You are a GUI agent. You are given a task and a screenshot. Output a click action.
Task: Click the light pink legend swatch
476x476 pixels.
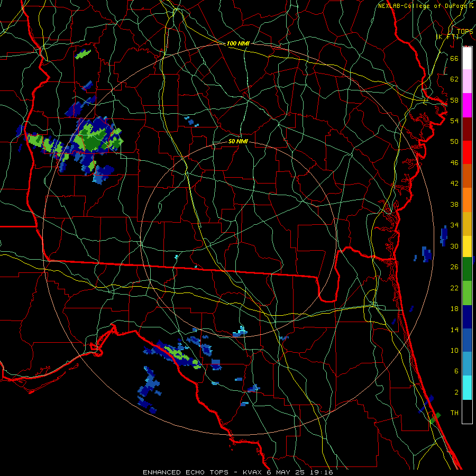tap(467, 81)
